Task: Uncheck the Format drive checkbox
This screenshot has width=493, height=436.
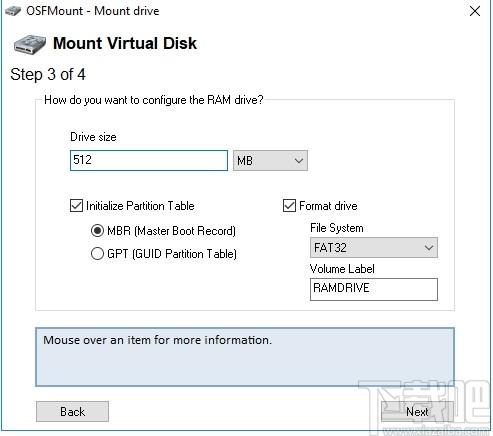Action: coord(289,206)
